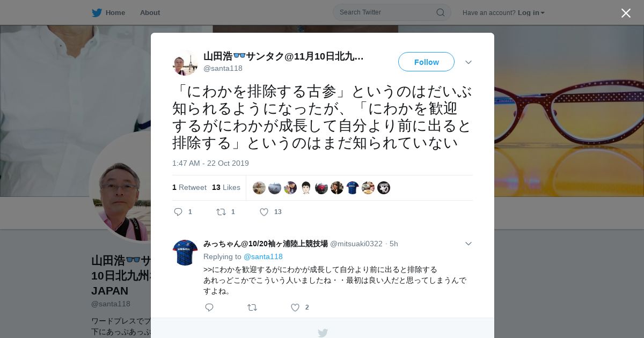Click the search magnifier icon
Viewport: 644px width, 338px height.
(440, 12)
